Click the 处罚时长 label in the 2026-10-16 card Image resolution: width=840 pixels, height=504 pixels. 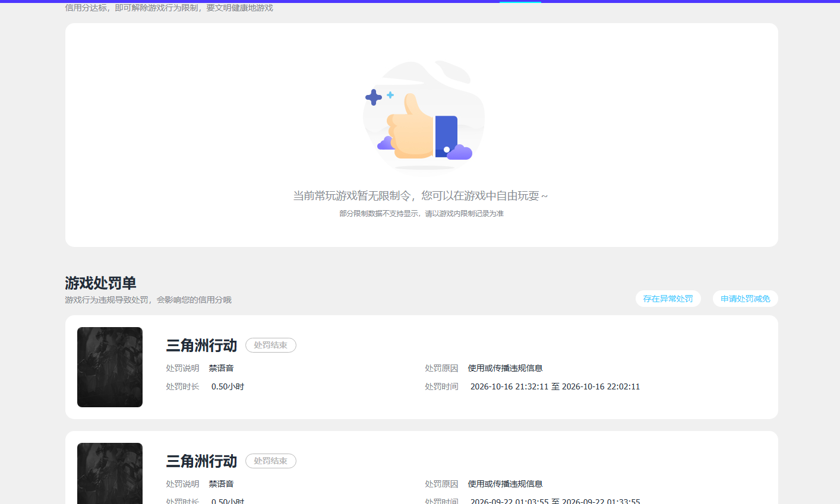click(x=182, y=386)
